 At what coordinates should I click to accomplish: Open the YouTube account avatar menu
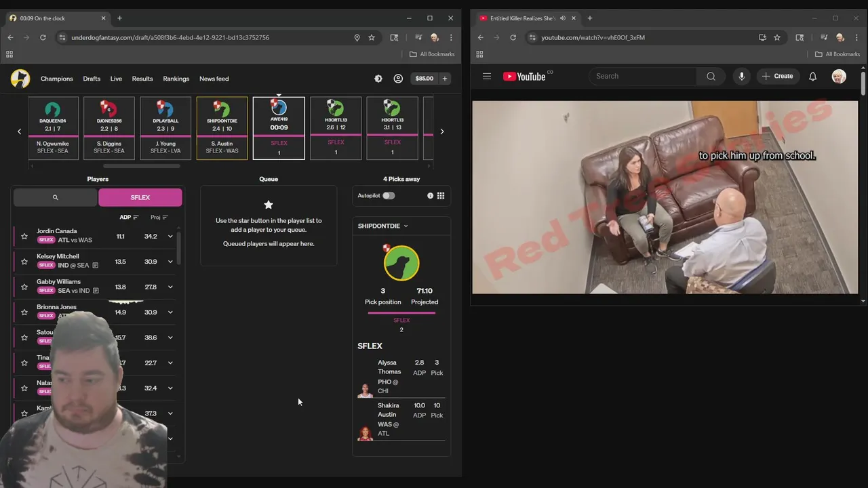point(839,76)
